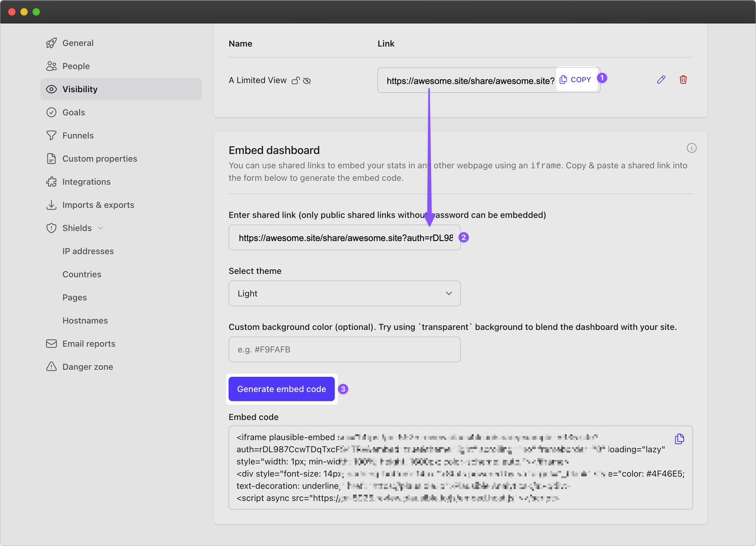Click the custom background color input field
Image resolution: width=756 pixels, height=546 pixels.
344,349
